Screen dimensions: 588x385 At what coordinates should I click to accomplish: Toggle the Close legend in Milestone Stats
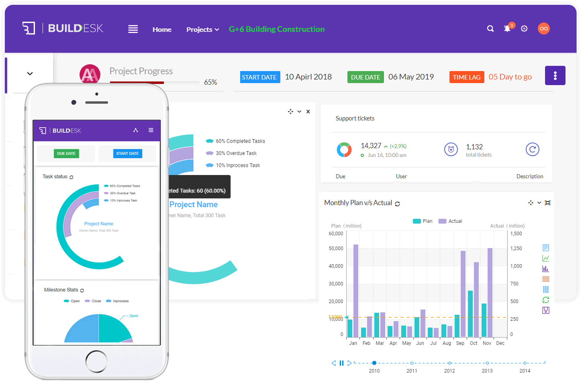(x=93, y=301)
